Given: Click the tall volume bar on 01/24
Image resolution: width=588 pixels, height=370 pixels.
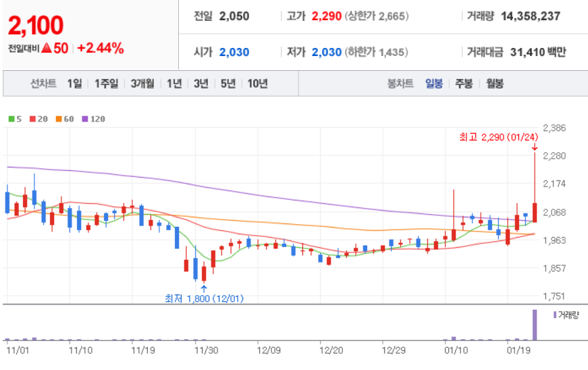Looking at the screenshot, I should coord(535,325).
